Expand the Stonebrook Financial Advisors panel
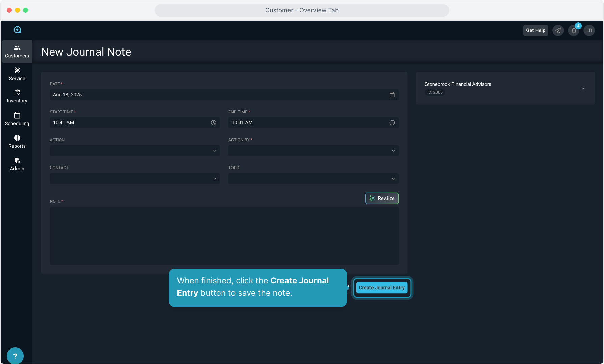The width and height of the screenshot is (604, 364). 583,89
